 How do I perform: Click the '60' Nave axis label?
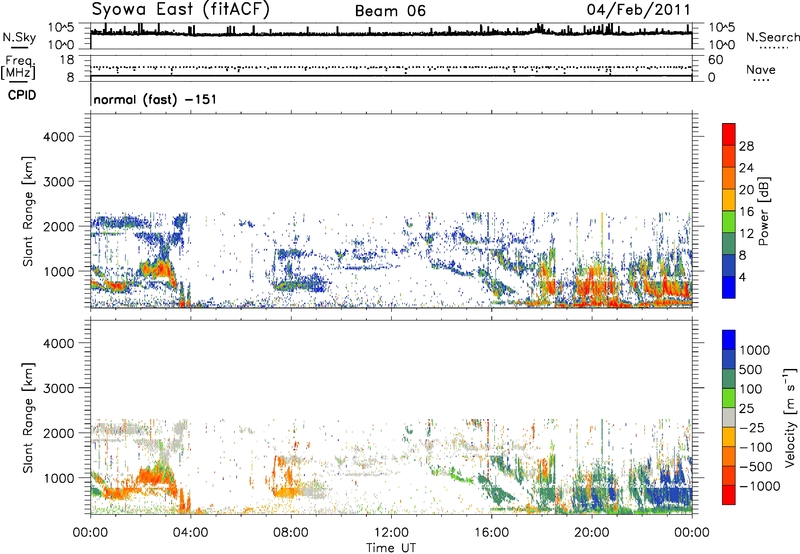pos(715,60)
